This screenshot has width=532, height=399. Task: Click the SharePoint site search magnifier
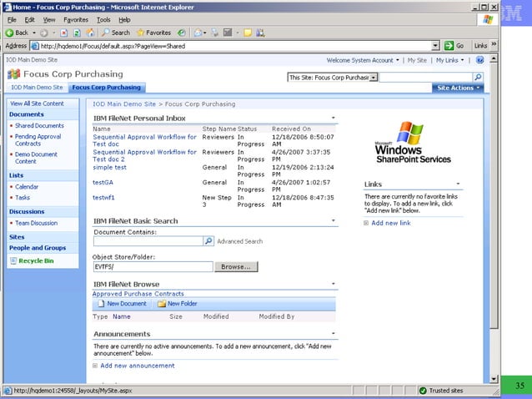pos(478,77)
